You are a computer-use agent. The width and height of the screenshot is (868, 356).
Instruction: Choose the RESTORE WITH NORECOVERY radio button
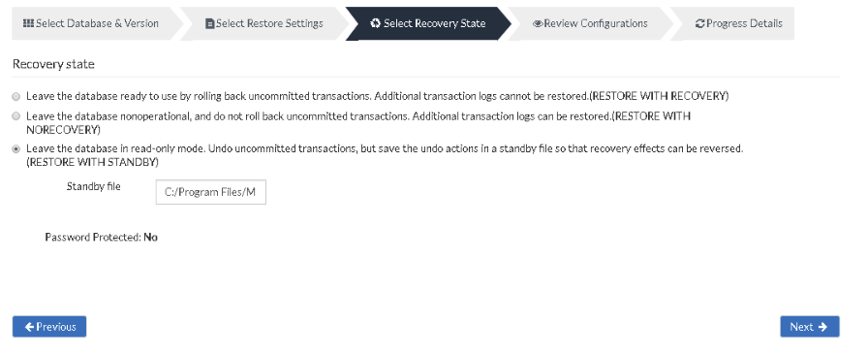pyautogui.click(x=16, y=116)
